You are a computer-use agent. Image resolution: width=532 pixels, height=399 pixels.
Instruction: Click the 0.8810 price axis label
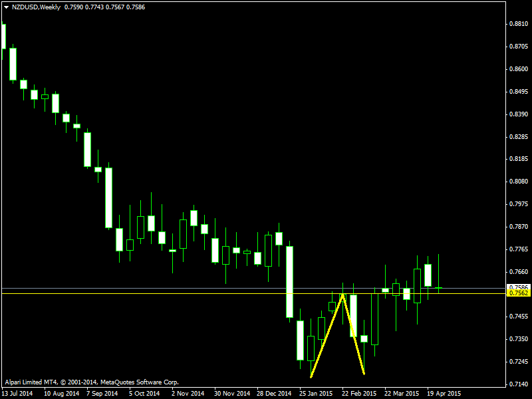point(519,24)
